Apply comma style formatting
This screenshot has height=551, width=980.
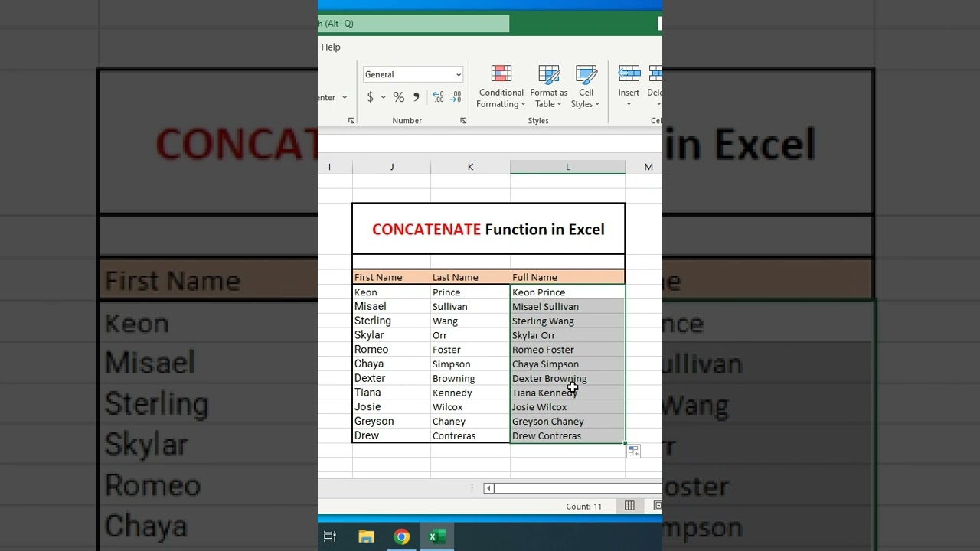tap(416, 97)
